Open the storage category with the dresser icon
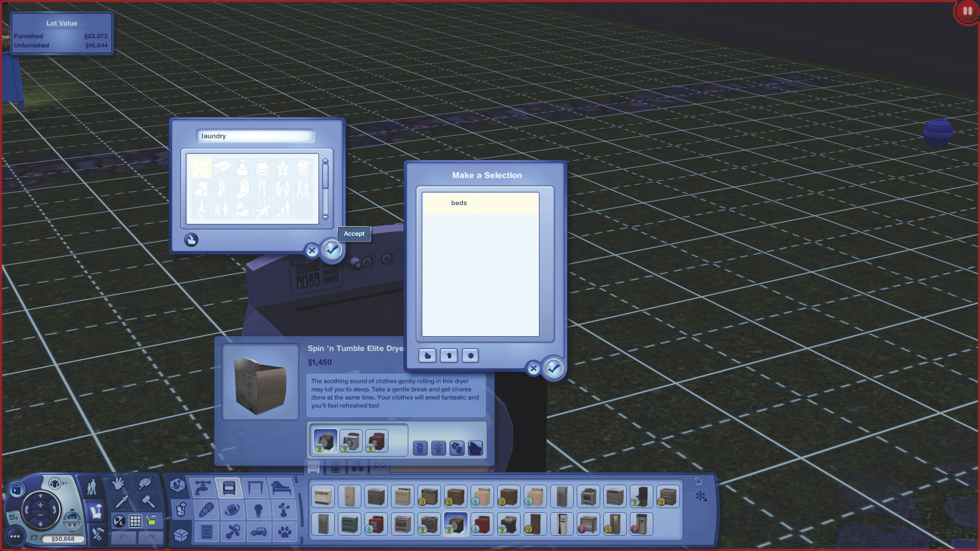The width and height of the screenshot is (980, 551). tap(207, 532)
